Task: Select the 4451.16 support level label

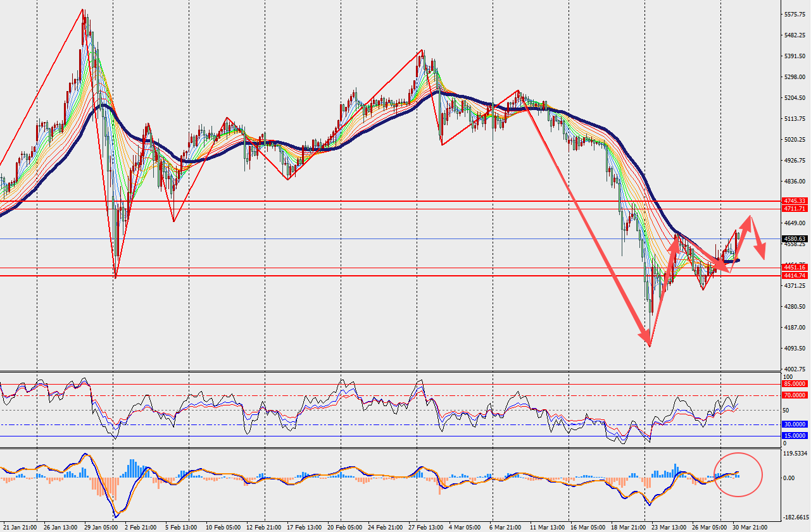Action: tap(794, 268)
